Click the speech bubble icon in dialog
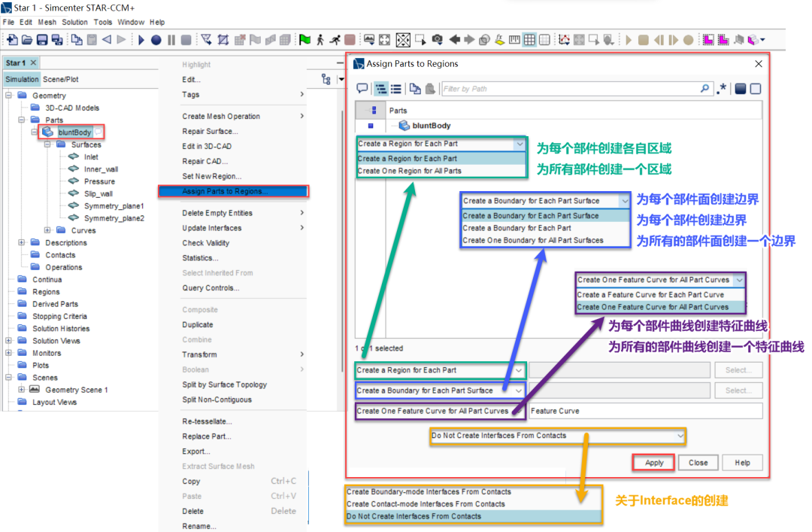The height and width of the screenshot is (532, 812). point(362,89)
